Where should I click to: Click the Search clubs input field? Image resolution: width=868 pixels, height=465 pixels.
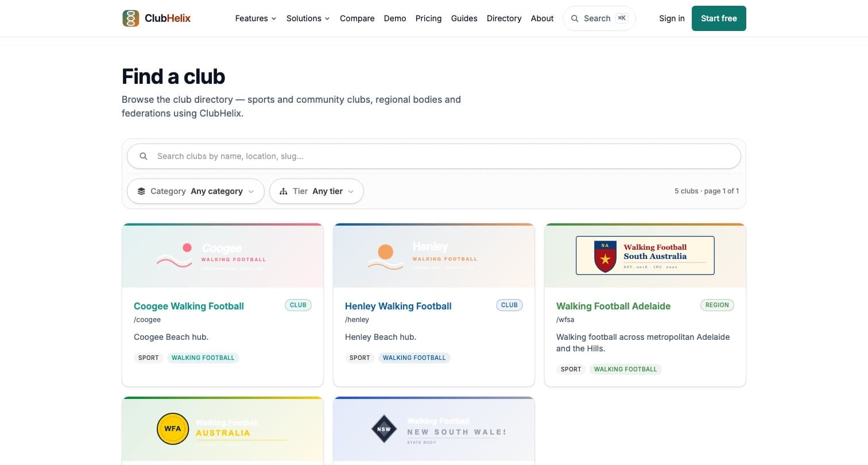(434, 156)
